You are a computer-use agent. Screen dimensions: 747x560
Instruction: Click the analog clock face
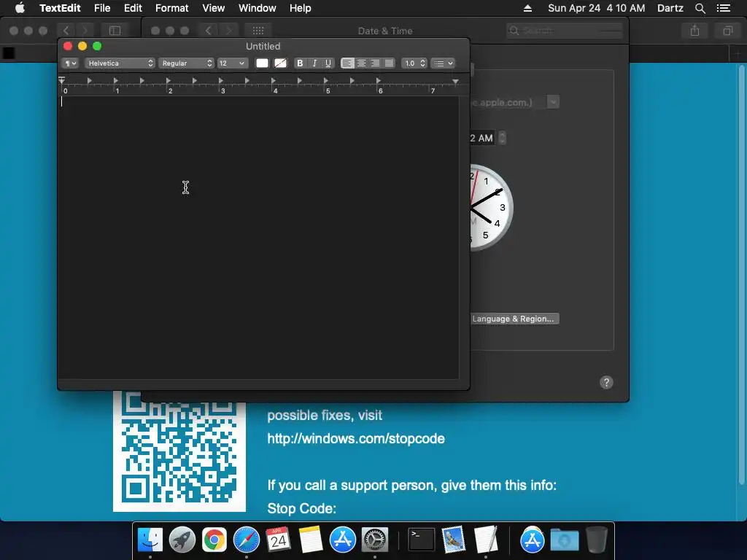491,207
